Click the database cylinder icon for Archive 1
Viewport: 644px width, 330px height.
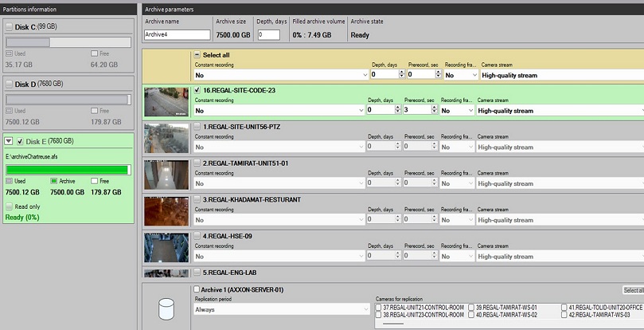[167, 308]
